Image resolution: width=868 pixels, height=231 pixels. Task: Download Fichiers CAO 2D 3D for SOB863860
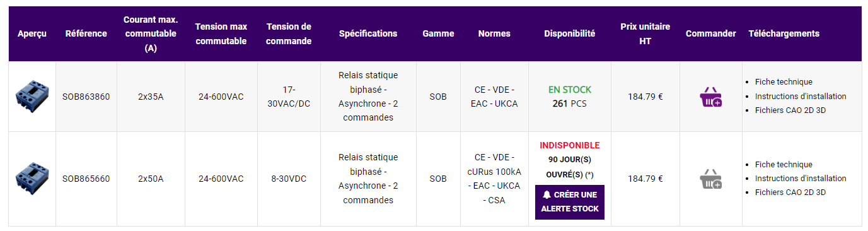coord(790,110)
